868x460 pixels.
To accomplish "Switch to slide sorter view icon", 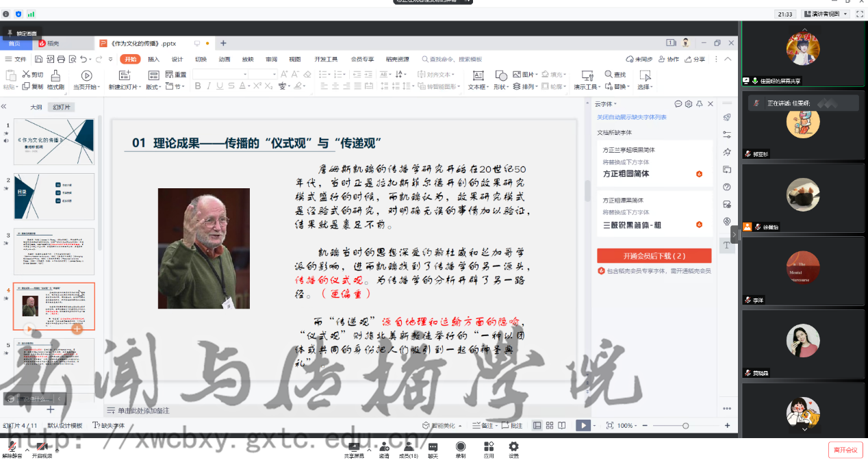I will point(550,425).
